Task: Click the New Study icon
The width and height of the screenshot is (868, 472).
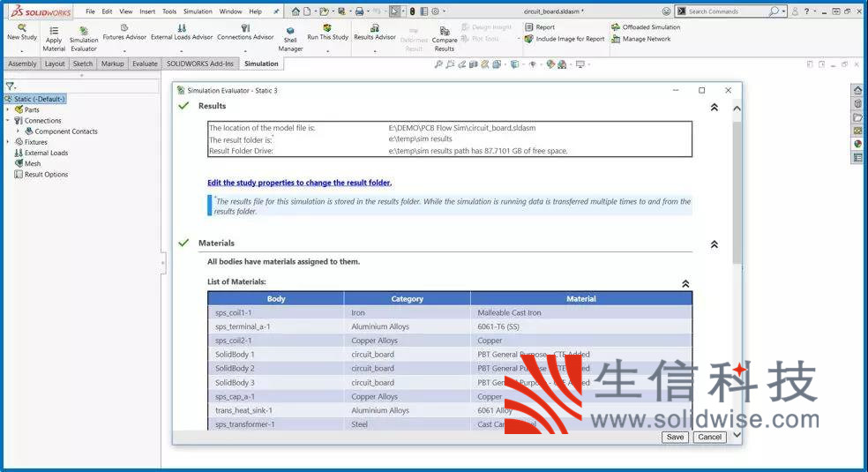Action: tap(21, 27)
